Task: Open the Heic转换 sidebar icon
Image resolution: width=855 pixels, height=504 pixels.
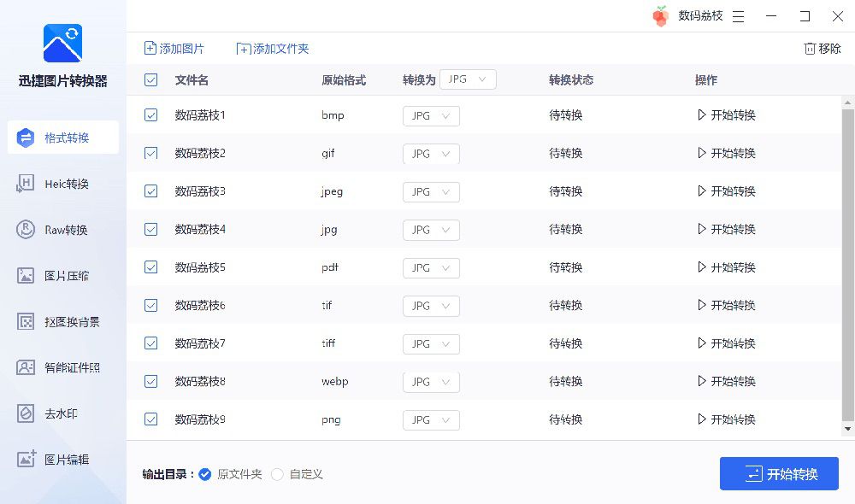Action: (25, 184)
